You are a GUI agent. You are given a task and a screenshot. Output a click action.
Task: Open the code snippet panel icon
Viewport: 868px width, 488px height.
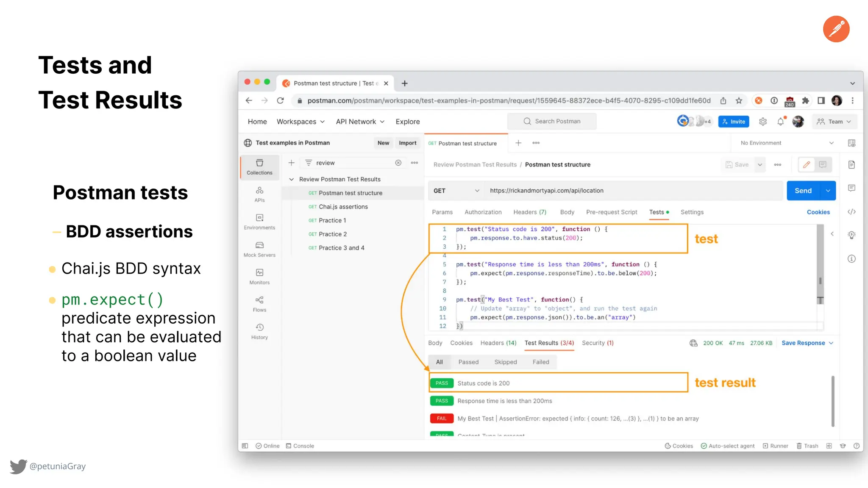851,212
